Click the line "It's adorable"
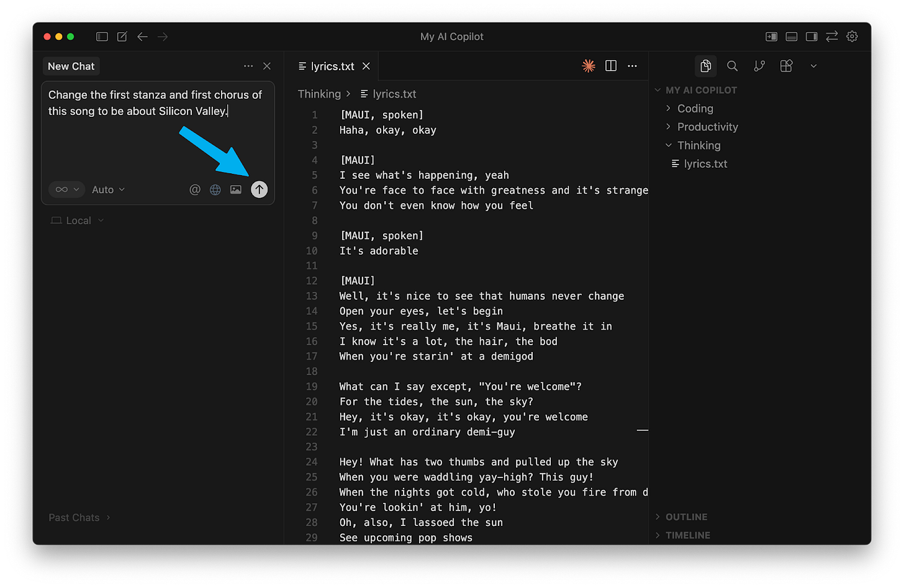This screenshot has width=904, height=588. 379,251
